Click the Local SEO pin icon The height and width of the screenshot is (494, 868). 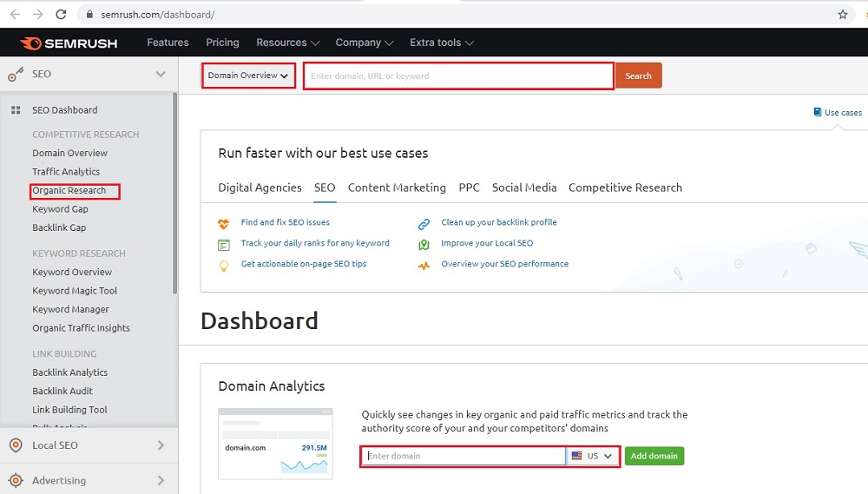(16, 445)
